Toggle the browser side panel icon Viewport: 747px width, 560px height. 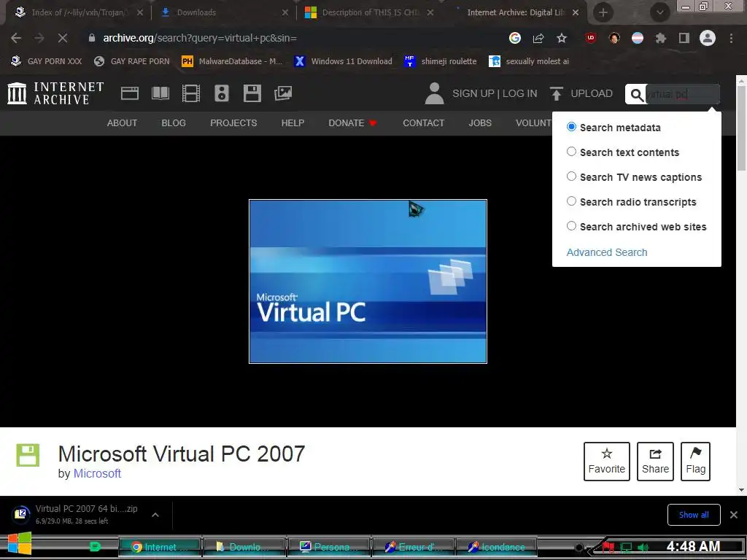point(684,38)
